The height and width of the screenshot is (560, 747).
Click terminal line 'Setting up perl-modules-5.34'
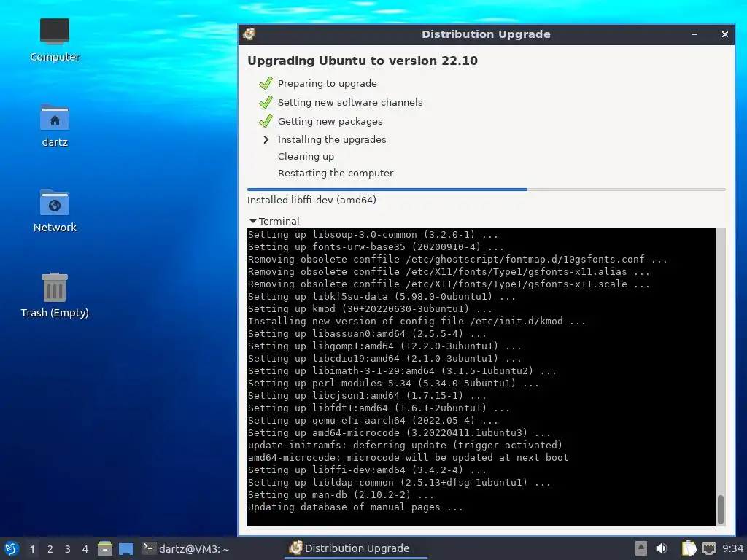(x=393, y=384)
